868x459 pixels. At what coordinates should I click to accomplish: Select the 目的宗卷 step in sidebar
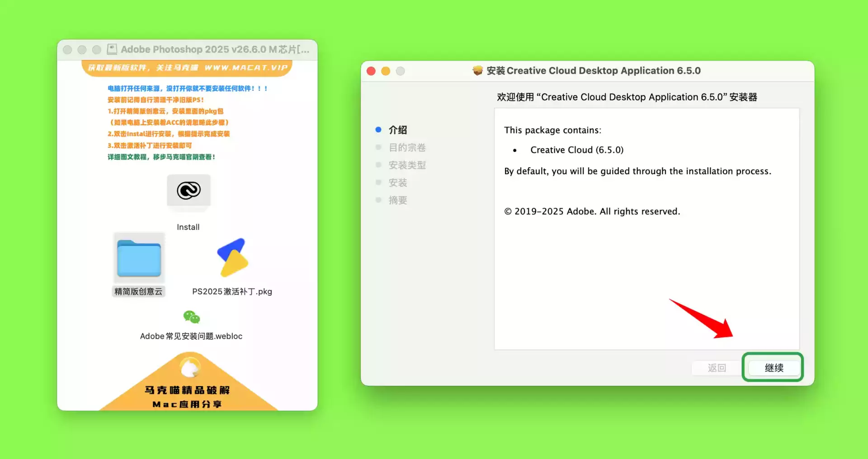(407, 147)
